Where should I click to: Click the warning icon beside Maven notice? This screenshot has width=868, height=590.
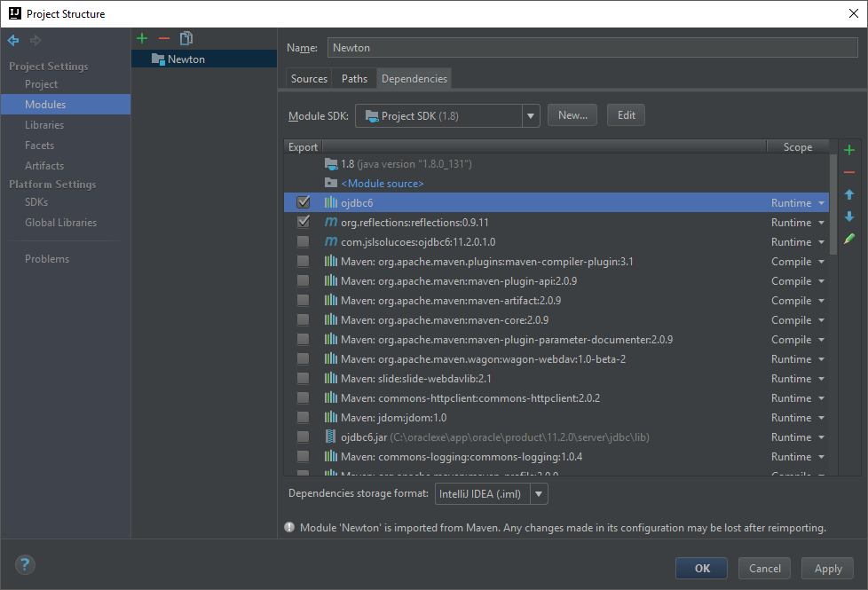(x=289, y=527)
